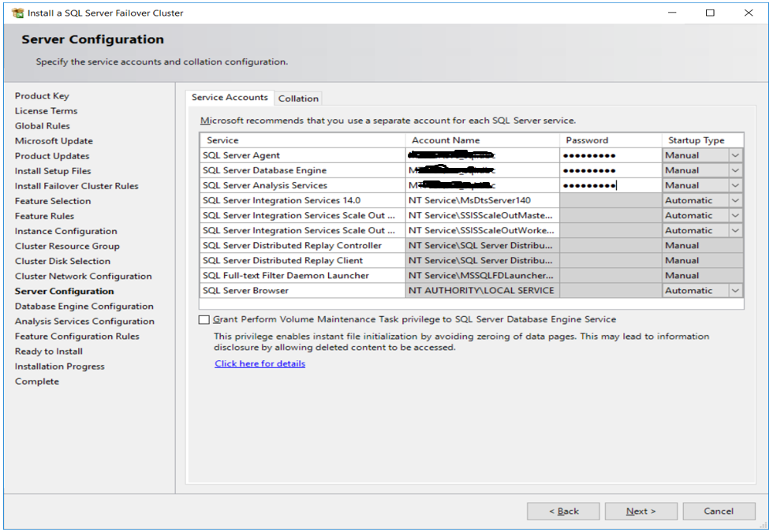Click Installation Progress step
Image resolution: width=773 pixels, height=532 pixels.
point(60,366)
